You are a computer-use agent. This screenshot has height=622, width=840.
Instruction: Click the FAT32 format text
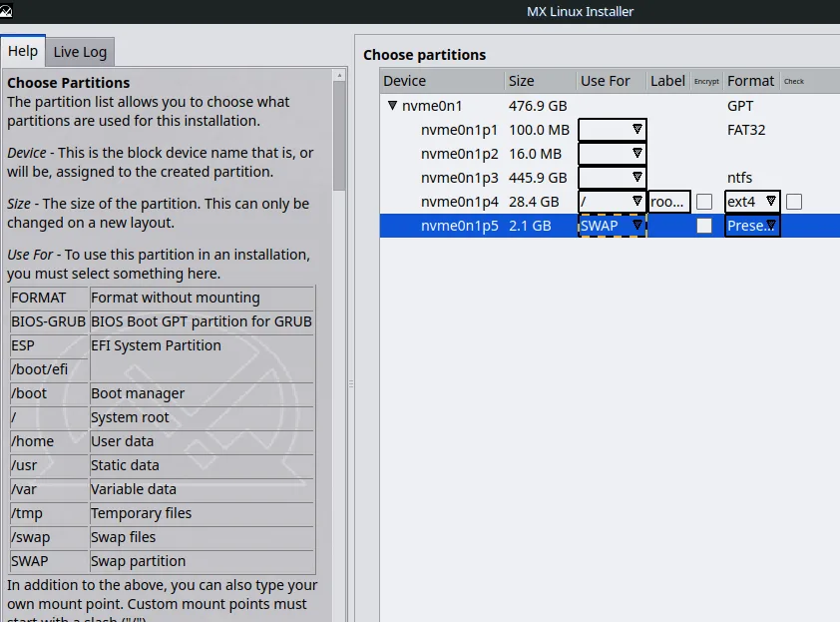(x=746, y=130)
